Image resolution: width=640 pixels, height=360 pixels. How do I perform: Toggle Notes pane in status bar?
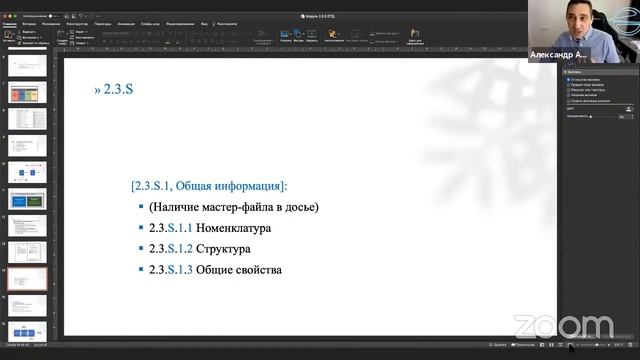click(x=498, y=345)
